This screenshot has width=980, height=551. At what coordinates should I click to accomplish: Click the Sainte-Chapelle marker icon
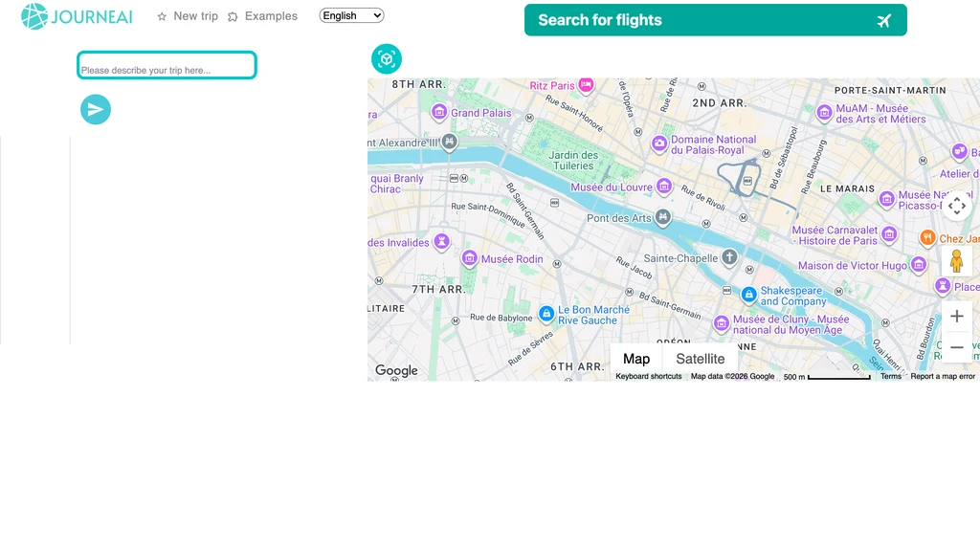click(729, 256)
